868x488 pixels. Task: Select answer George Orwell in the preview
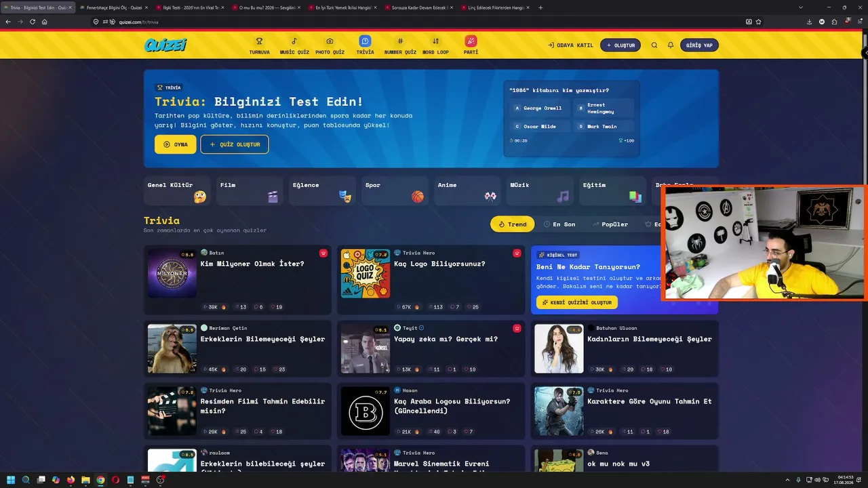click(539, 108)
